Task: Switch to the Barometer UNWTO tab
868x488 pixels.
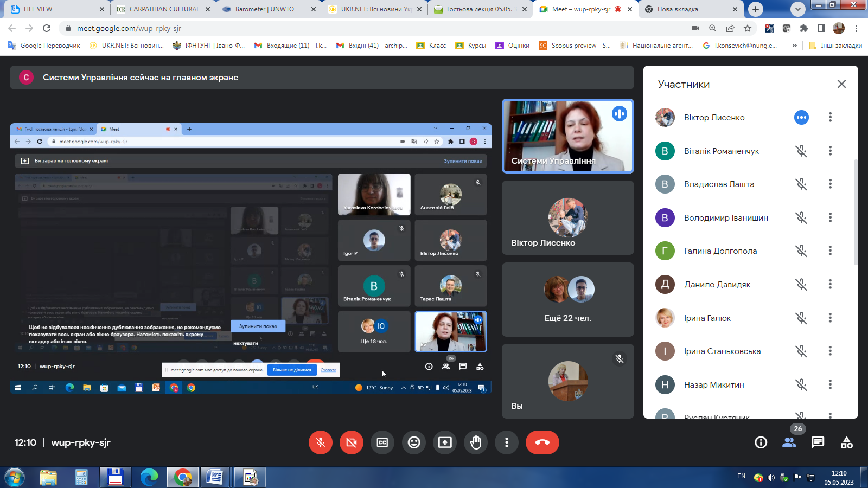Action: click(265, 9)
